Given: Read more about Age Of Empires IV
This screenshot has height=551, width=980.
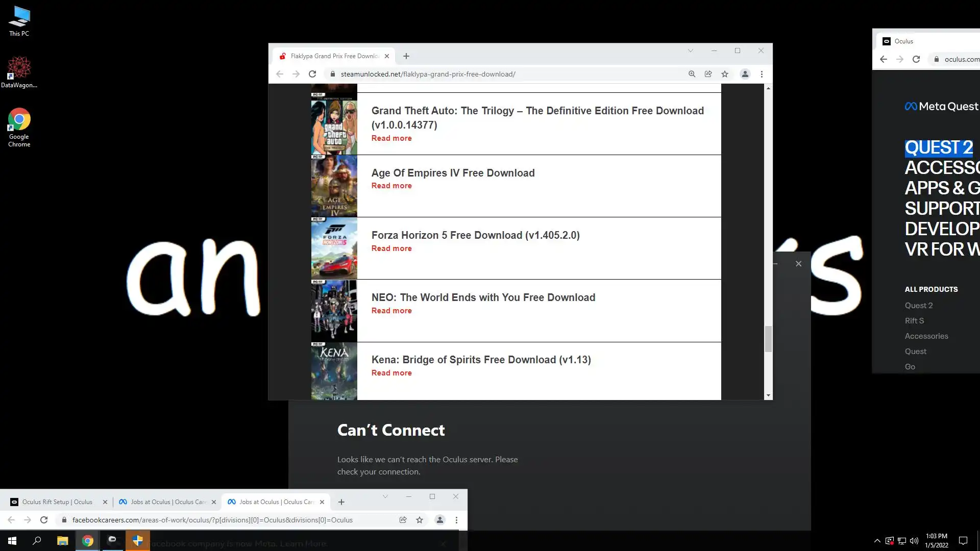Looking at the screenshot, I should (x=391, y=186).
